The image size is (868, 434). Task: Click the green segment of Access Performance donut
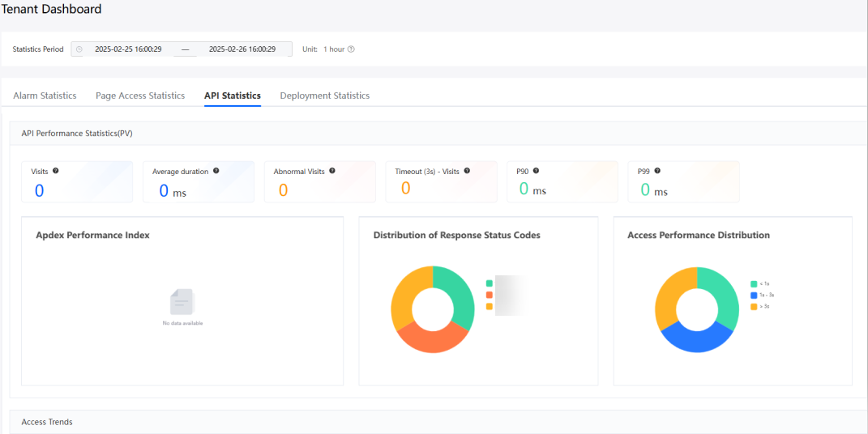tap(727, 294)
